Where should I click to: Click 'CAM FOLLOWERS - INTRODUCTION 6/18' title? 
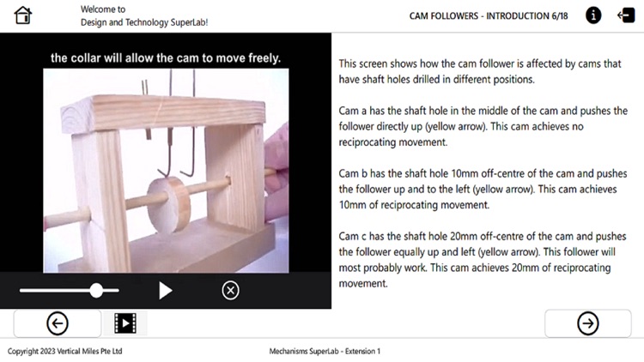[x=489, y=16]
